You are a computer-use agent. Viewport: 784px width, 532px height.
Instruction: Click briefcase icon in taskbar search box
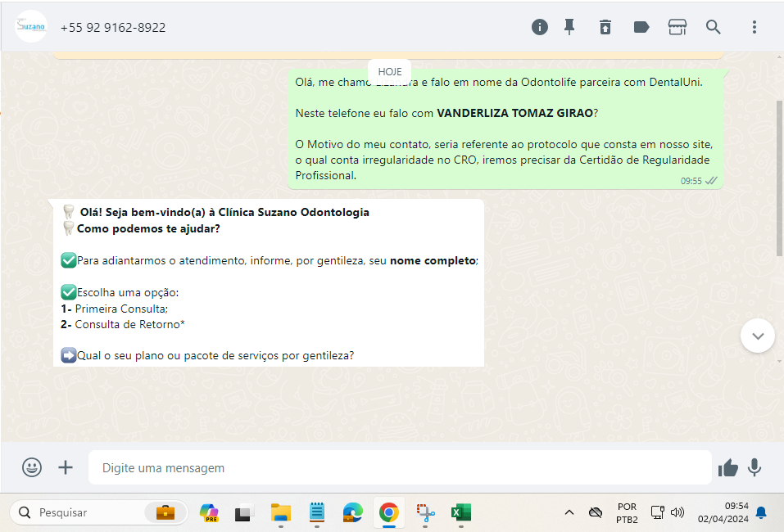[165, 512]
